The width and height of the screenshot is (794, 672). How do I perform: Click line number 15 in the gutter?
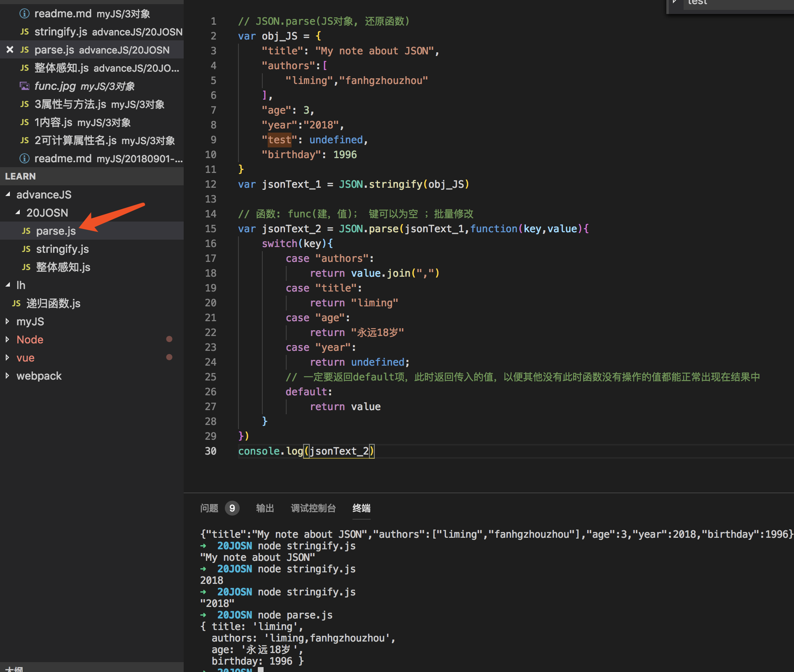click(x=210, y=229)
